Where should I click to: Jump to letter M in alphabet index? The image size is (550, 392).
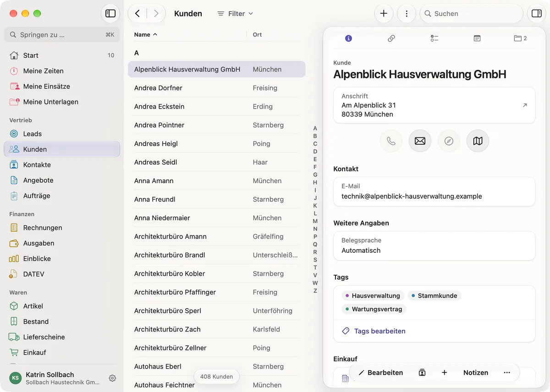[x=315, y=221]
